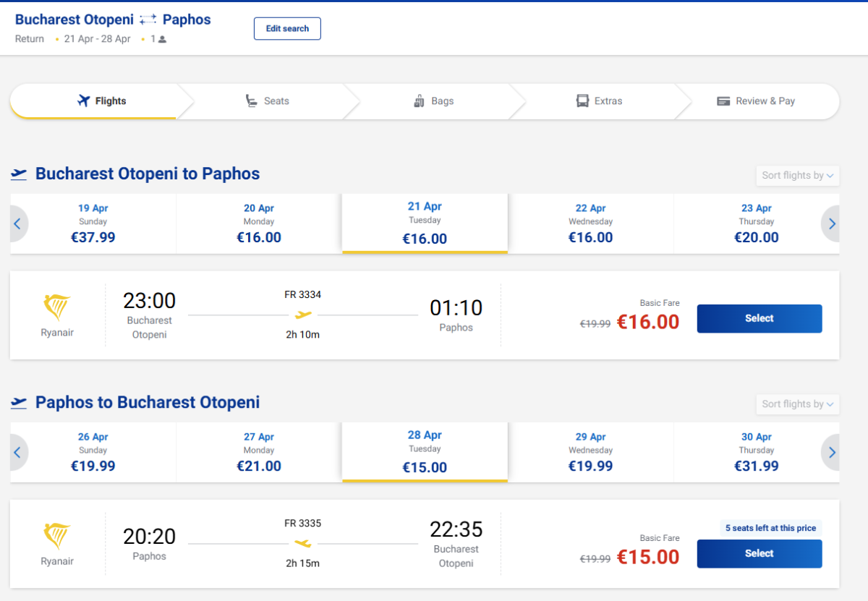The image size is (868, 601).
Task: Choose 27 Apr Monday return date
Action: pos(259,452)
